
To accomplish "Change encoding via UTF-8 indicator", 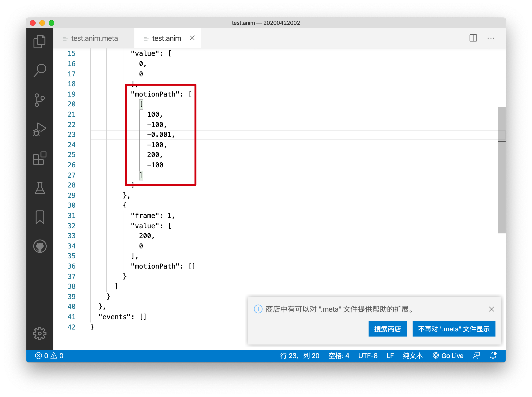I will pyautogui.click(x=368, y=356).
